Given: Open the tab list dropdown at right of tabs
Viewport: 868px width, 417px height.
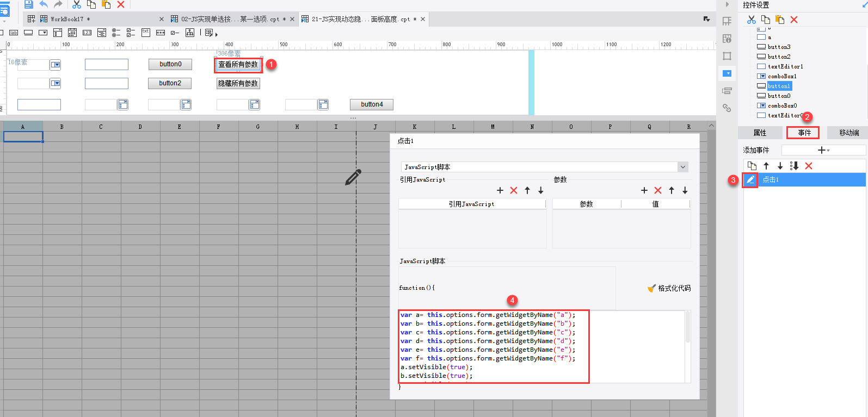Looking at the screenshot, I should click(x=706, y=19).
